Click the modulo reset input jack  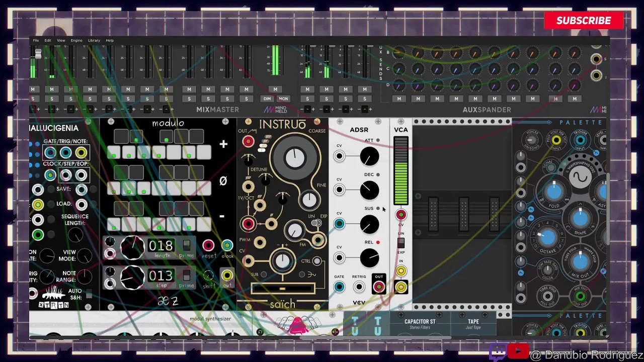tap(208, 245)
